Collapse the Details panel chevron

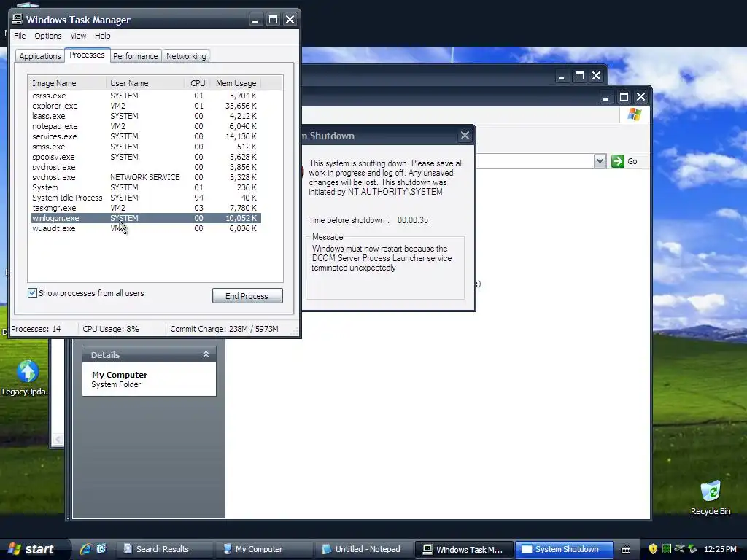tap(206, 354)
